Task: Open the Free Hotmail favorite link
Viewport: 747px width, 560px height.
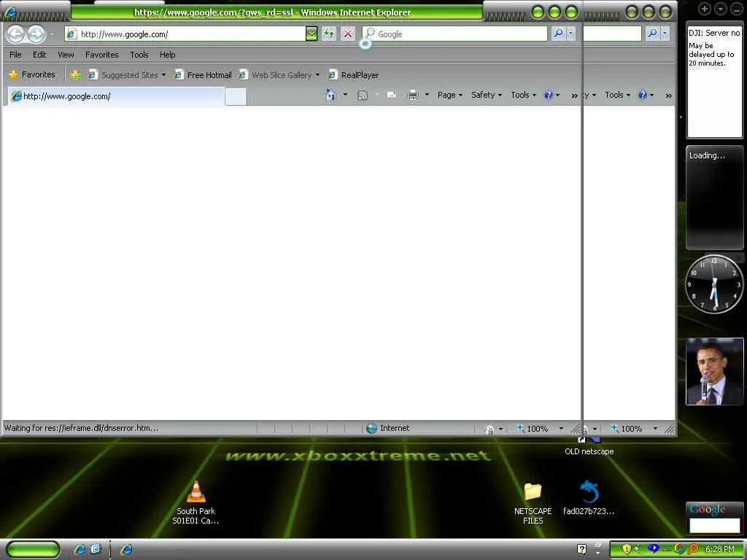Action: (x=203, y=75)
